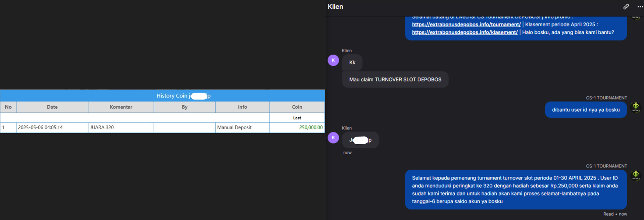Click the 'Last' sub-header cell
644x220 pixels.
coord(297,118)
